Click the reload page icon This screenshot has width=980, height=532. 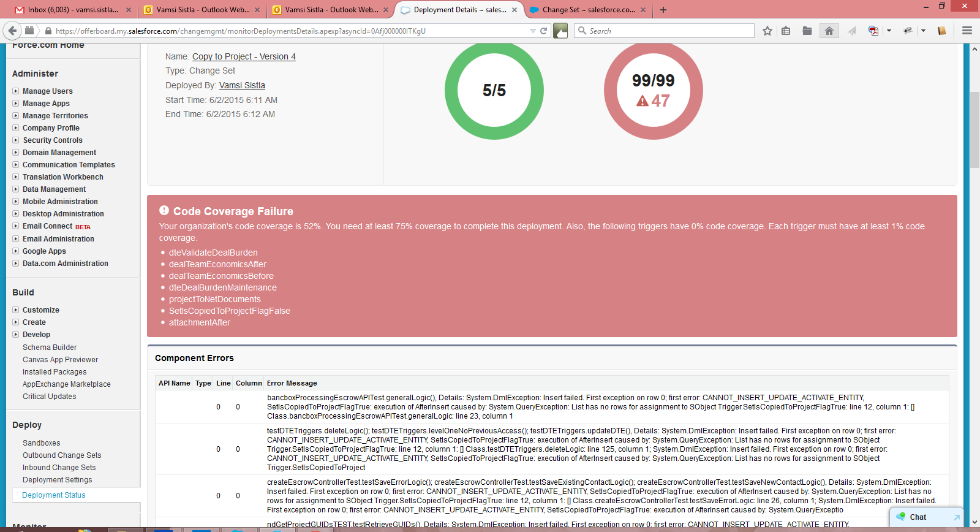click(x=543, y=31)
